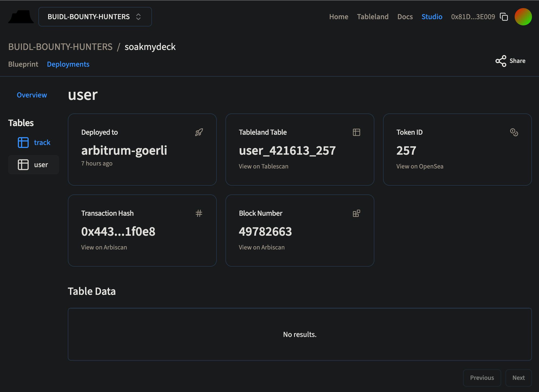Click table icon on Tableland Table card
The image size is (539, 392).
[357, 132]
